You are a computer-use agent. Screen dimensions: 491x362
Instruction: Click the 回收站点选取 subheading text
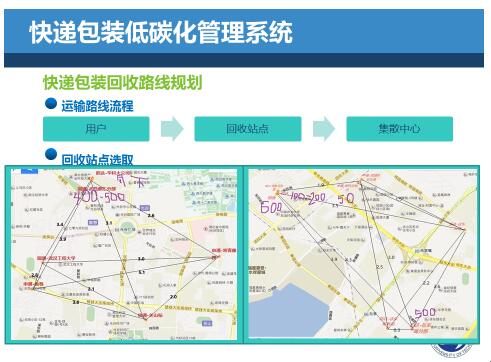(x=97, y=160)
